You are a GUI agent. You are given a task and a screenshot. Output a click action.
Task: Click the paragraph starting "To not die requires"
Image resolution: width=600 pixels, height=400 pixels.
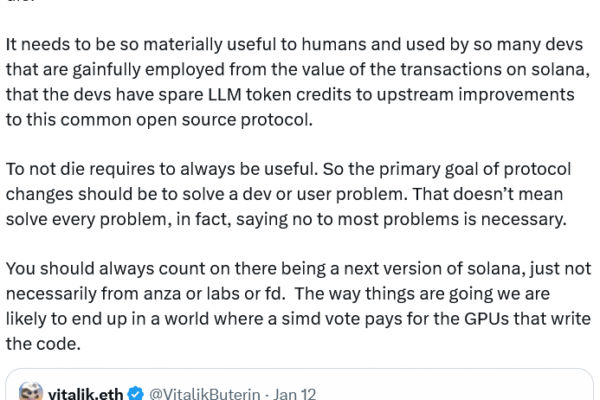(298, 193)
